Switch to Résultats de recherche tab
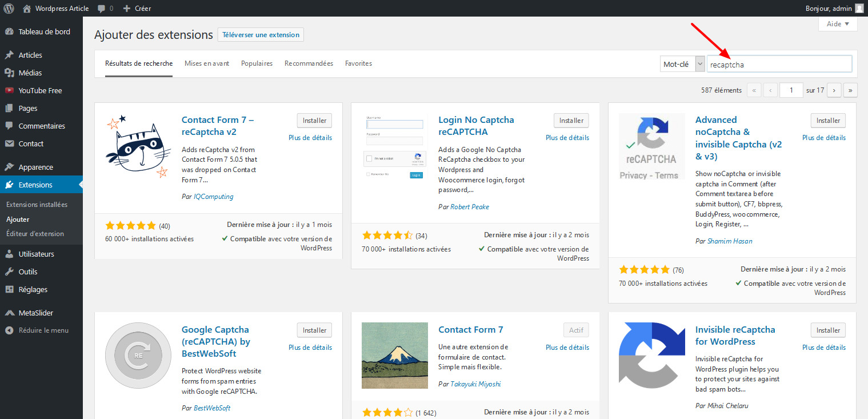 click(x=139, y=63)
